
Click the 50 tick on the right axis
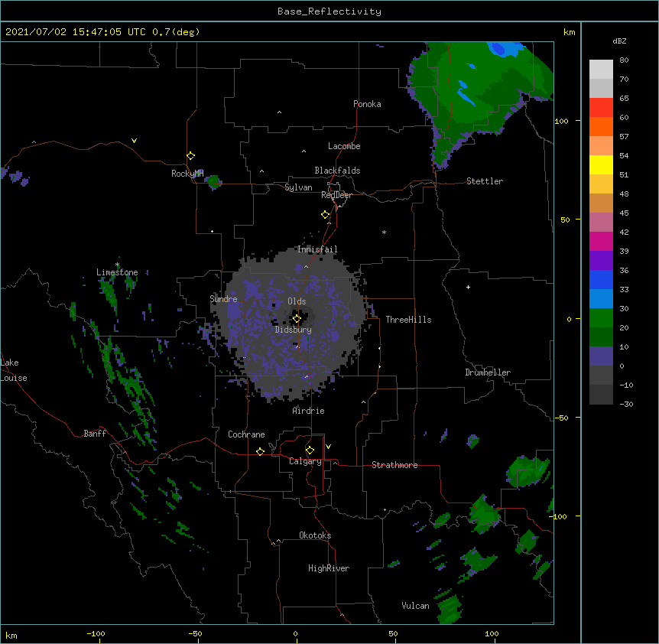click(565, 220)
